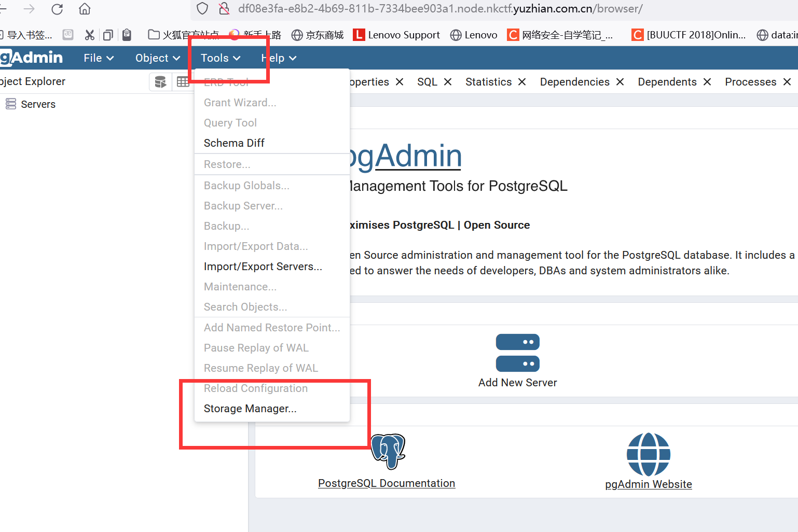Open the 京东商城 bookmark
The image size is (798, 532).
point(318,35)
